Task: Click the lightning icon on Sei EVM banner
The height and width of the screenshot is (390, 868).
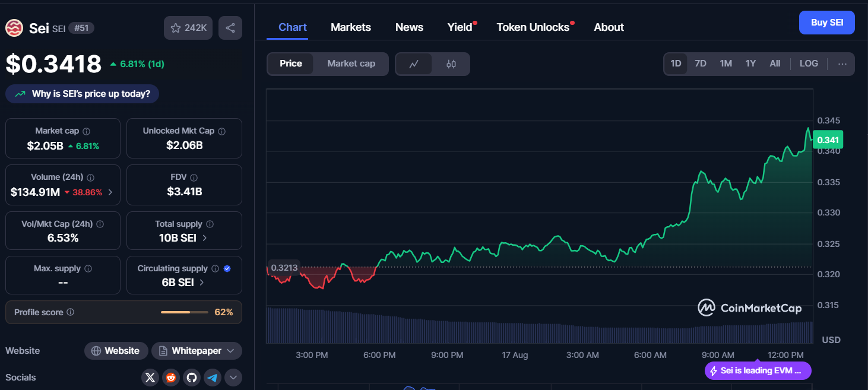Action: coord(714,371)
